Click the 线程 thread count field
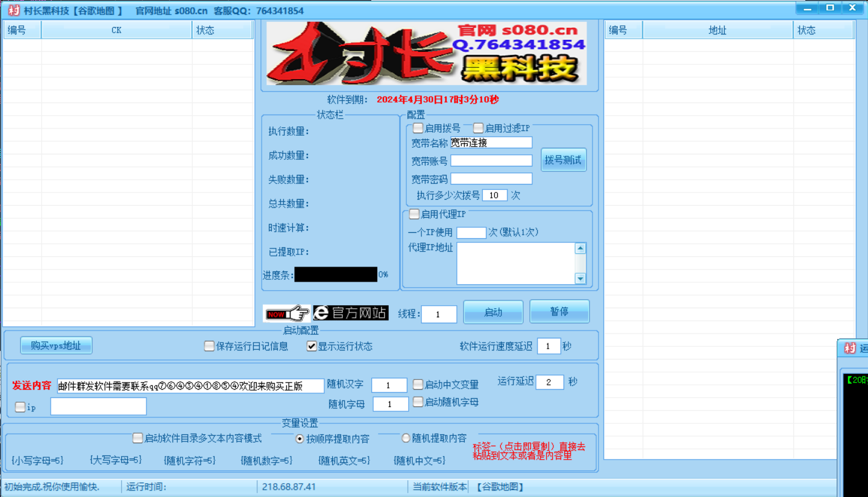The image size is (868, 497). [439, 314]
